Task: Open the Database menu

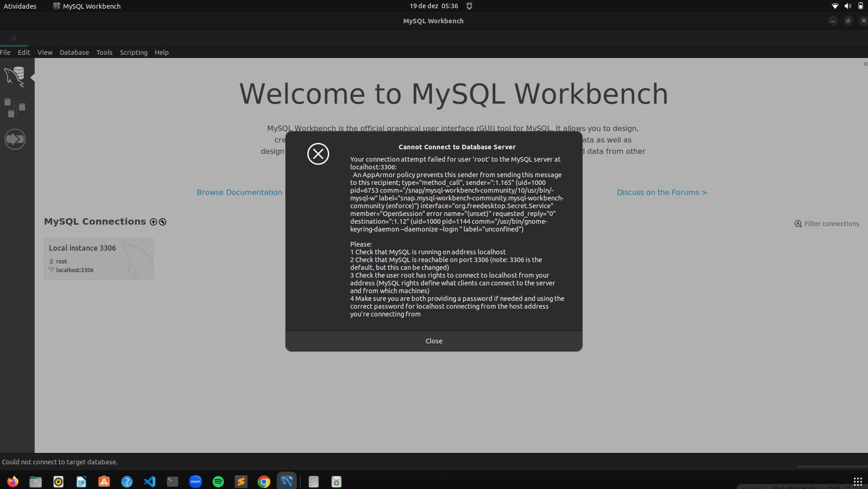Action: click(x=74, y=53)
